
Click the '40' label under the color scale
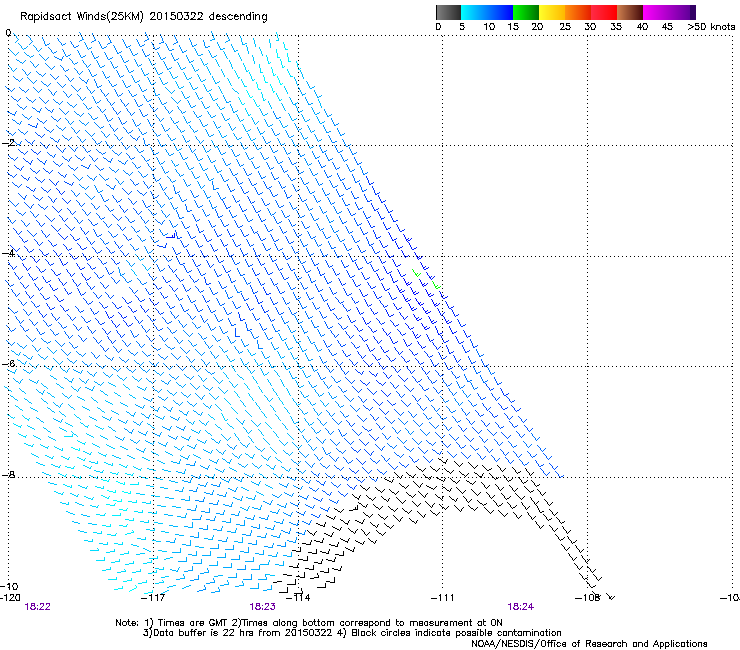642,27
